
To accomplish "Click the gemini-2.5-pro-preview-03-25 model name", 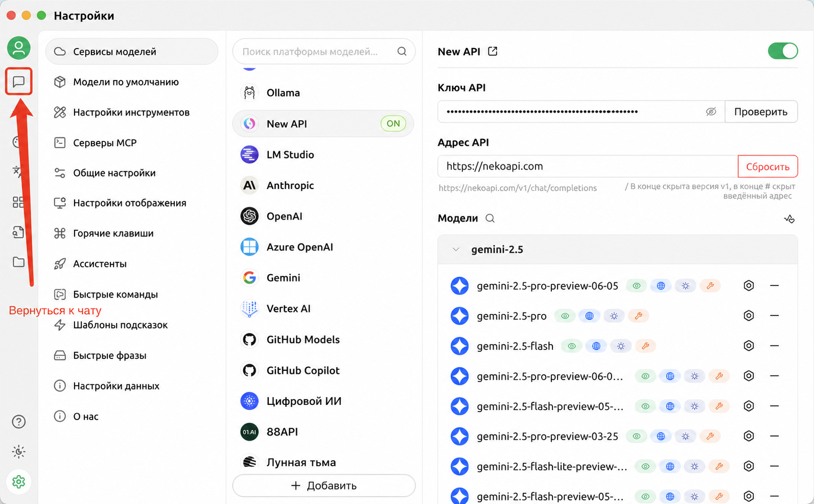I will click(x=547, y=437).
